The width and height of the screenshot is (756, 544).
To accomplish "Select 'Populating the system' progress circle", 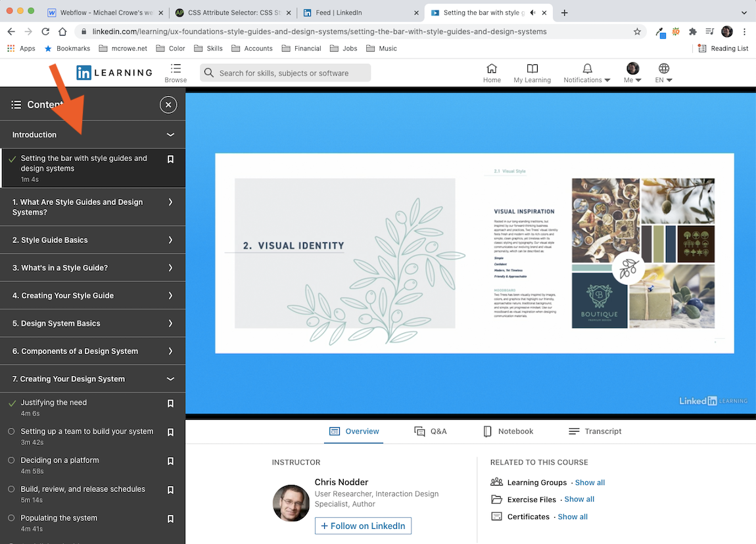I will pos(11,518).
